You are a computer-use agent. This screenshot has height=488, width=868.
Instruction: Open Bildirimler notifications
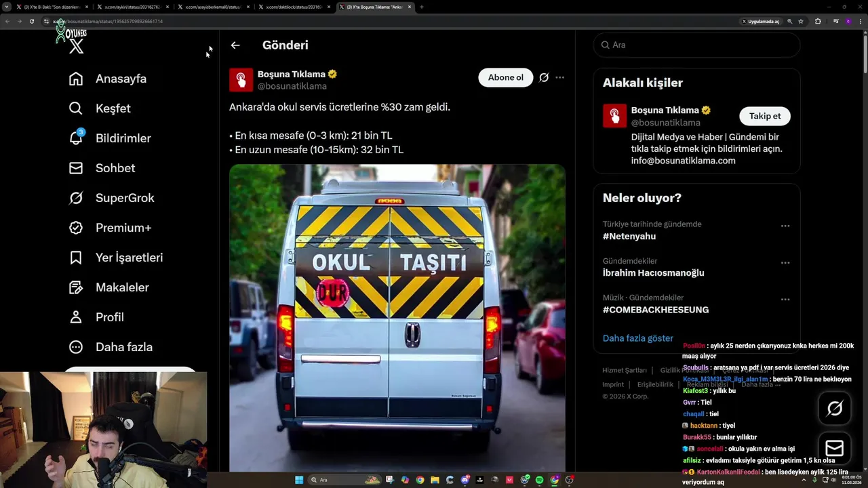pos(110,138)
